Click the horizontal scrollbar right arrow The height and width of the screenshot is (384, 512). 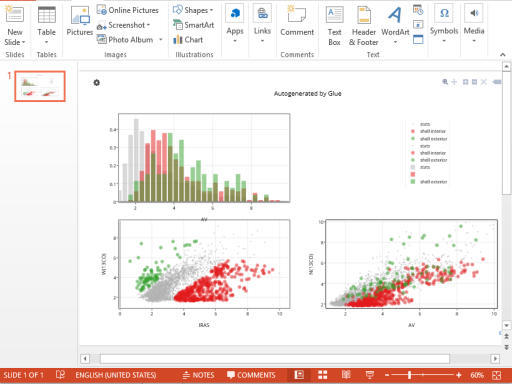tap(495, 359)
